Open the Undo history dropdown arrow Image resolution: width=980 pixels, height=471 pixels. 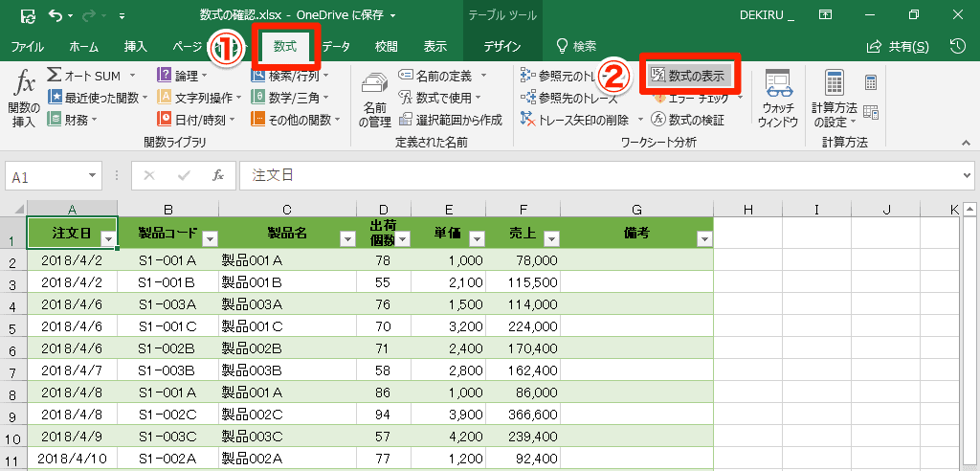(x=71, y=15)
